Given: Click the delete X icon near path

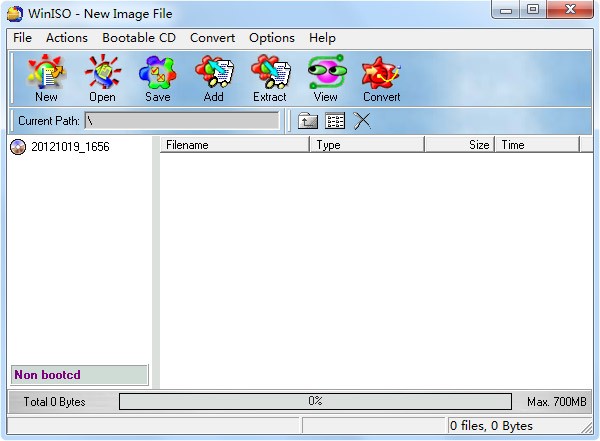Looking at the screenshot, I should [x=362, y=121].
